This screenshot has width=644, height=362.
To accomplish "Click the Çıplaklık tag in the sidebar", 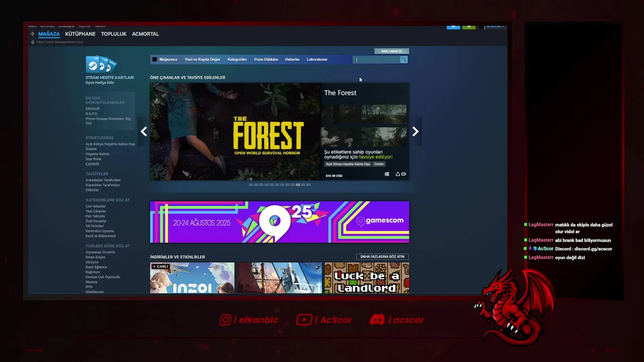I will (93, 164).
